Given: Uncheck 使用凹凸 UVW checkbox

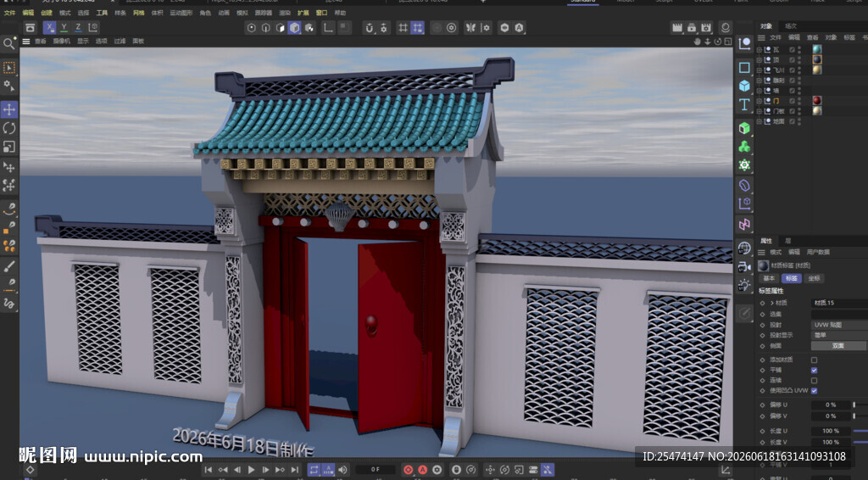Looking at the screenshot, I should pyautogui.click(x=814, y=390).
